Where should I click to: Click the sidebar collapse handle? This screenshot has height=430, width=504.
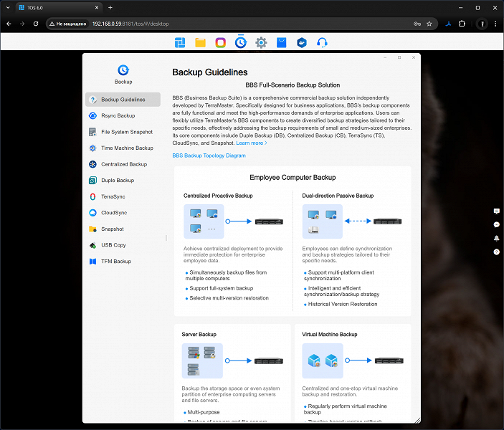pos(166,238)
